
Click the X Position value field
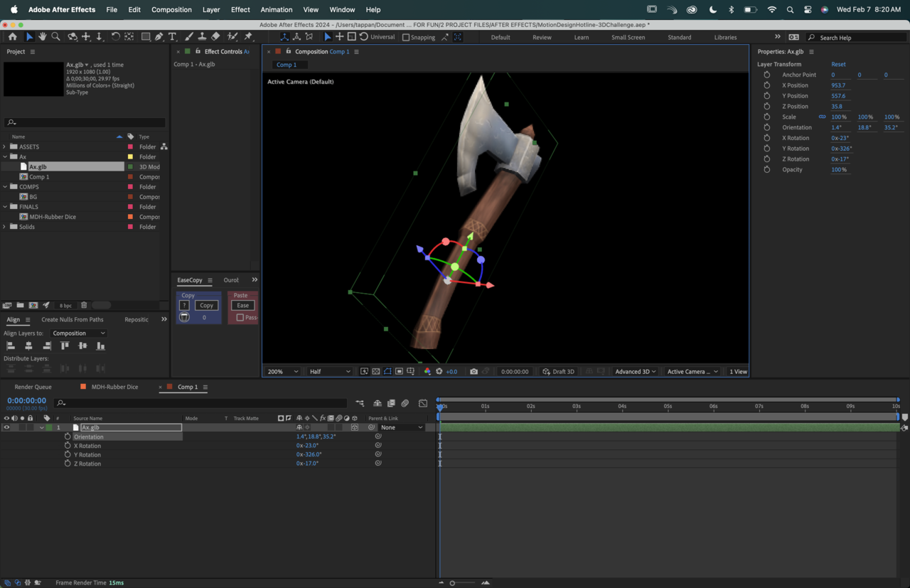[838, 85]
